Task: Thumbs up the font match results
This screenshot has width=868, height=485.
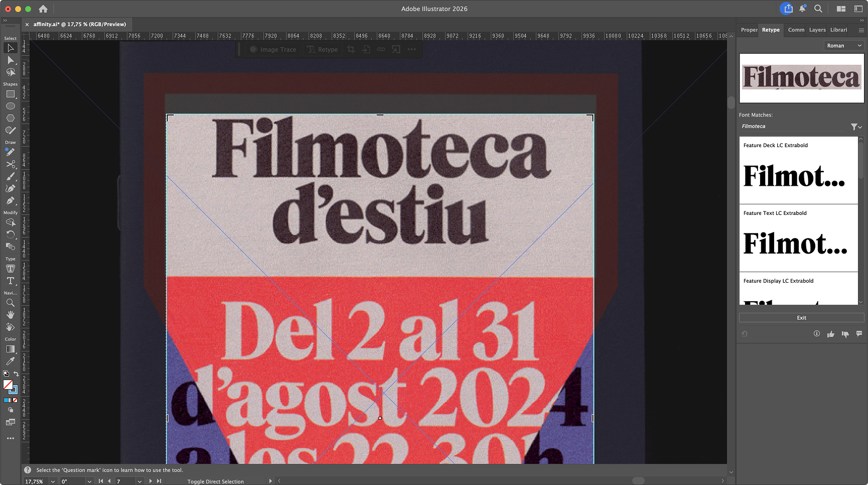Action: tap(831, 334)
